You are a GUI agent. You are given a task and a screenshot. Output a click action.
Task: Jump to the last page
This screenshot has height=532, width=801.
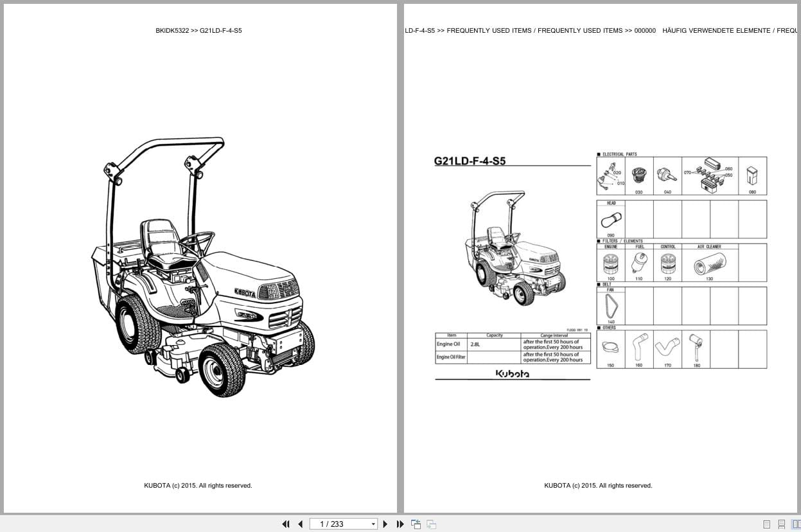[400, 524]
